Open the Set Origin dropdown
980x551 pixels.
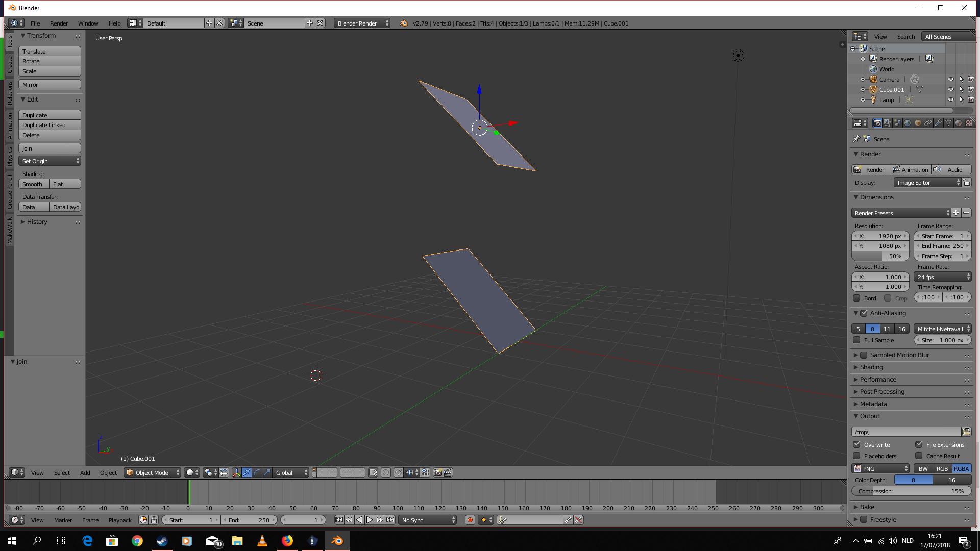point(50,161)
